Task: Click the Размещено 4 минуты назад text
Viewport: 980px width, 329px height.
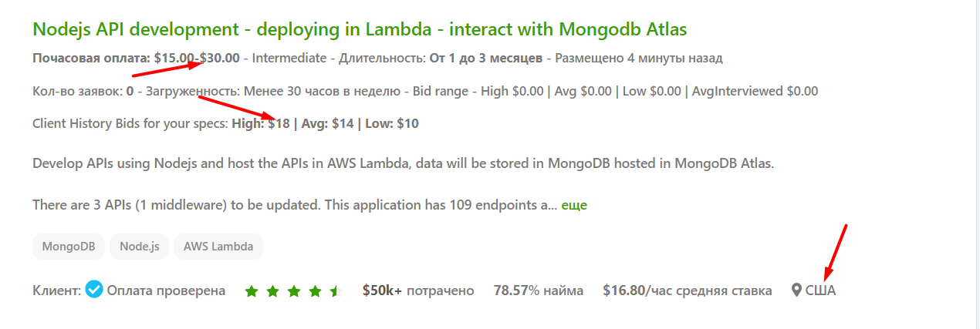Action: 639,58
